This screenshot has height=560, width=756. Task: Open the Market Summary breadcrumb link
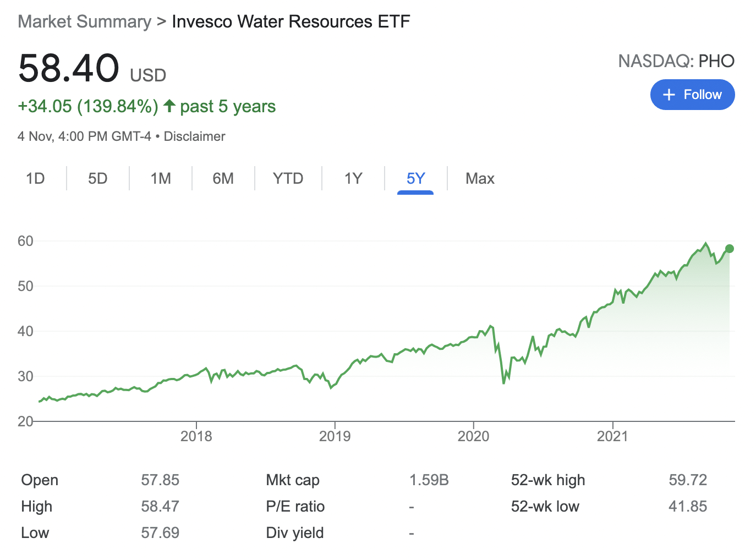point(84,21)
